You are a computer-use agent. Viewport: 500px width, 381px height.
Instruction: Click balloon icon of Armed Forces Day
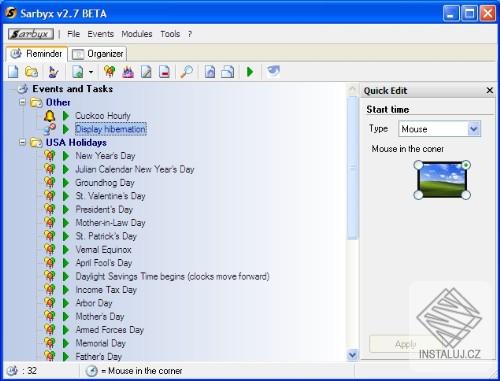click(x=49, y=329)
